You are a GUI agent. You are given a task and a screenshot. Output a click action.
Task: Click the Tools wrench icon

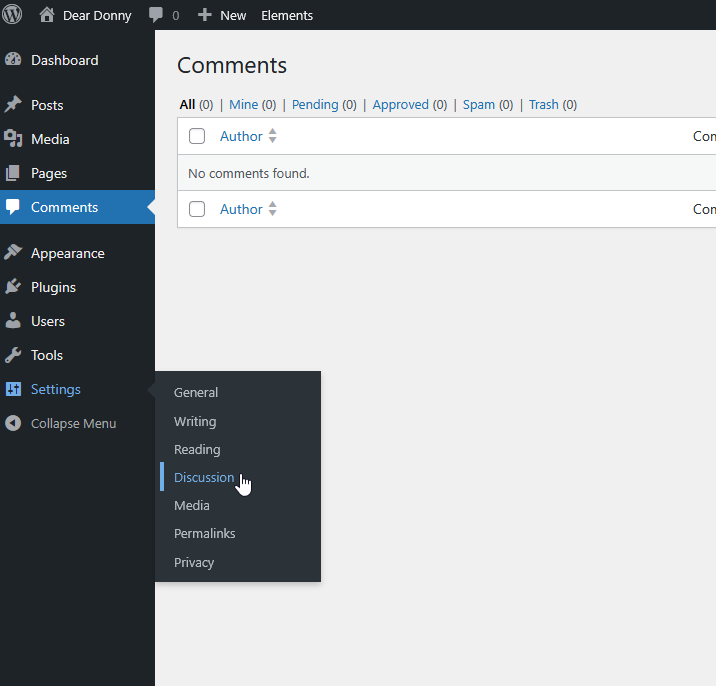[x=13, y=355]
